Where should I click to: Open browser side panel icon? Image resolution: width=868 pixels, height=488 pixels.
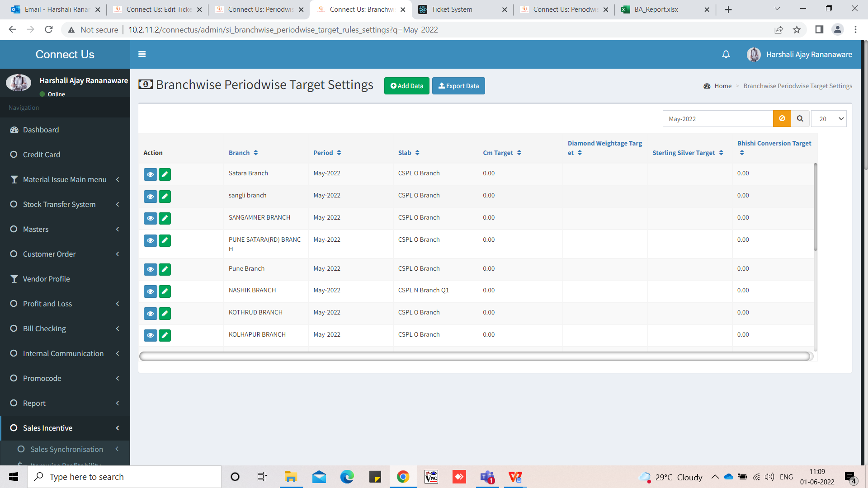pos(819,30)
